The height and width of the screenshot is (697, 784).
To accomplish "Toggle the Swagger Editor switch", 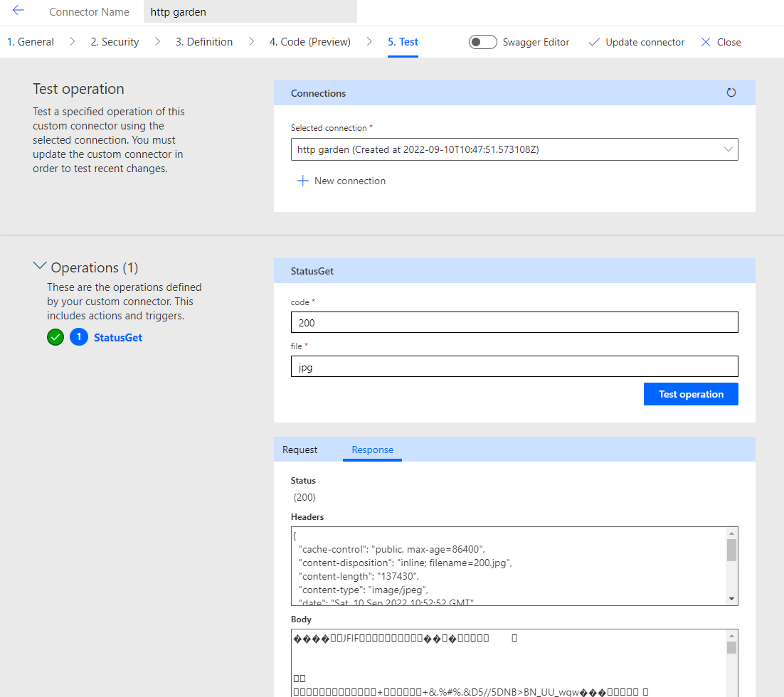I will (482, 42).
